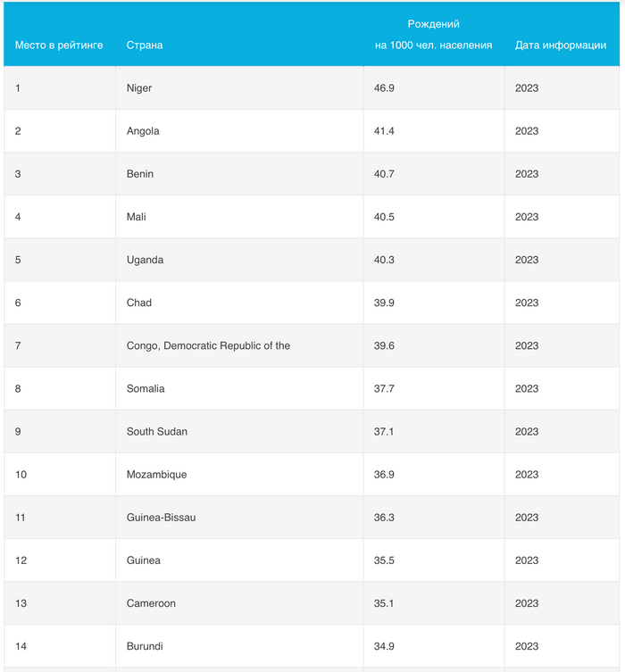Click the "Страна" column header
Screen dimensions: 625x672
145,46
